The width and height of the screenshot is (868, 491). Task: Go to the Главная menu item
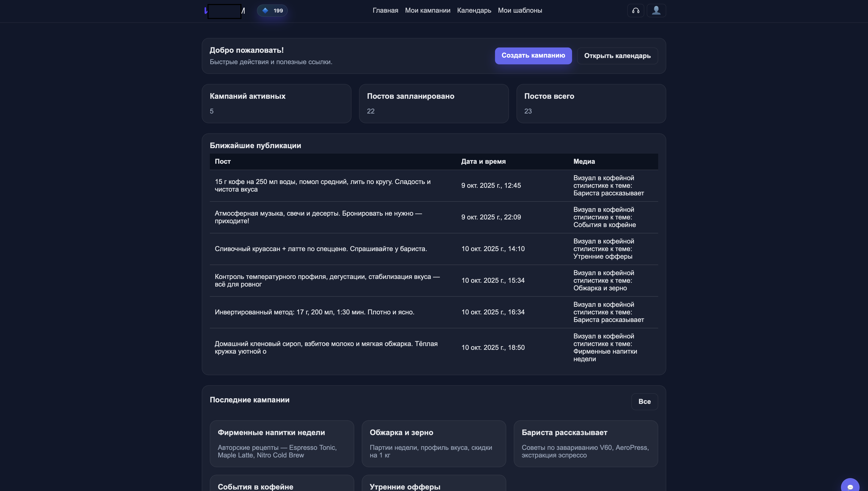385,11
